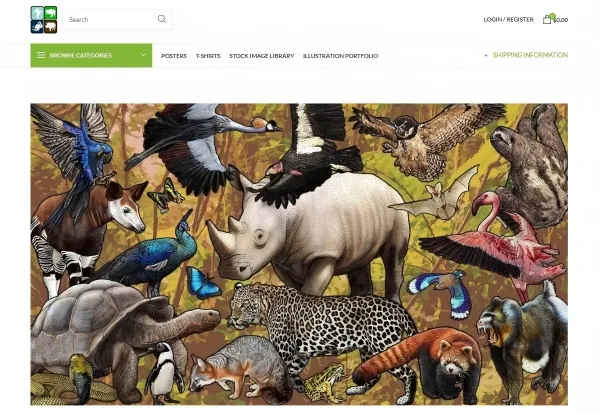Click the Login / Register link
600x414 pixels.
pyautogui.click(x=509, y=20)
